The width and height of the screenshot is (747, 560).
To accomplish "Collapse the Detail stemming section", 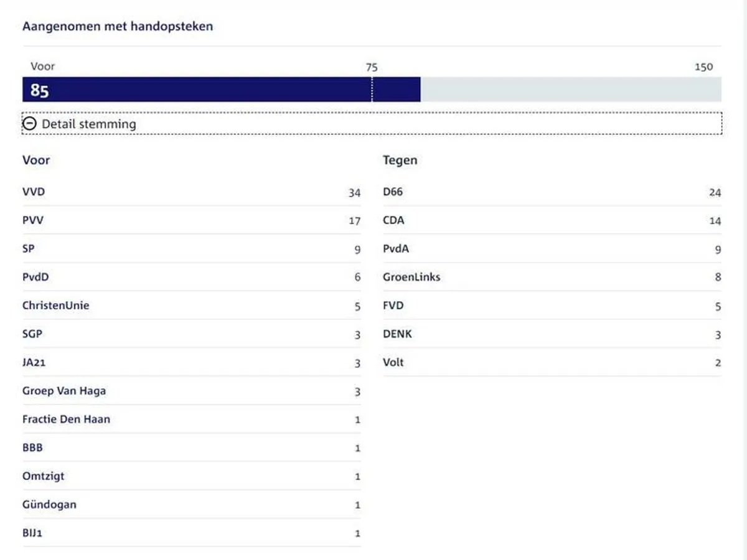I will click(x=88, y=124).
